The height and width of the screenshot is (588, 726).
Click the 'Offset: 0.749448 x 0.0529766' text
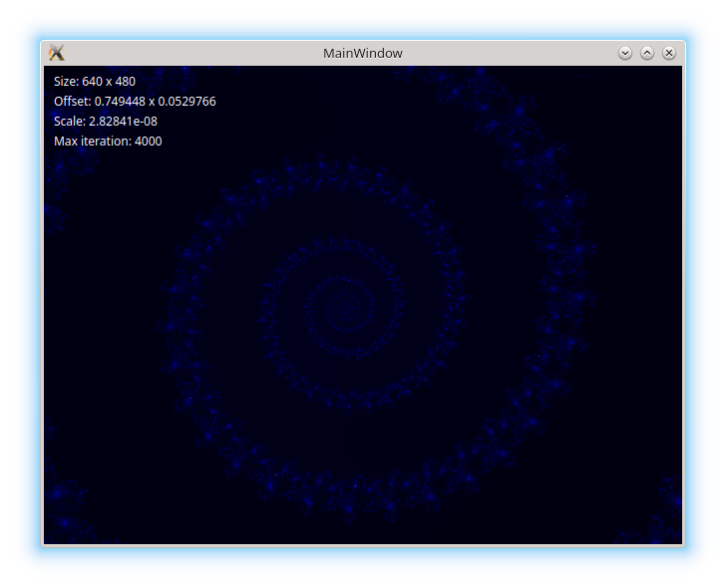tap(135, 102)
